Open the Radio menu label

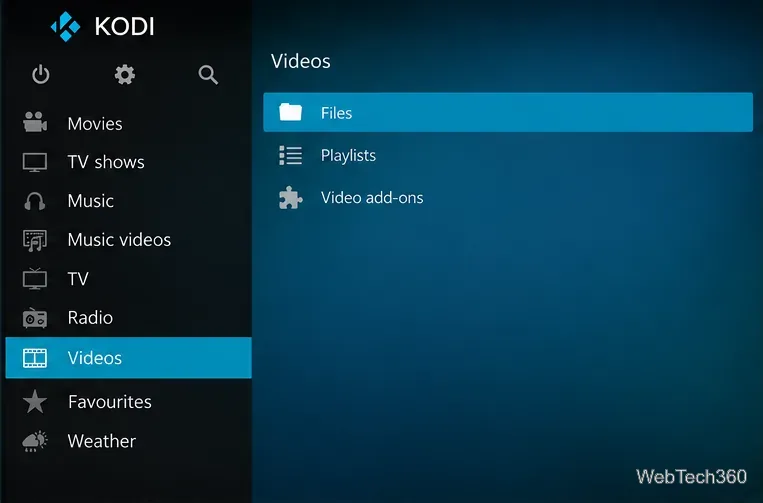click(x=90, y=318)
